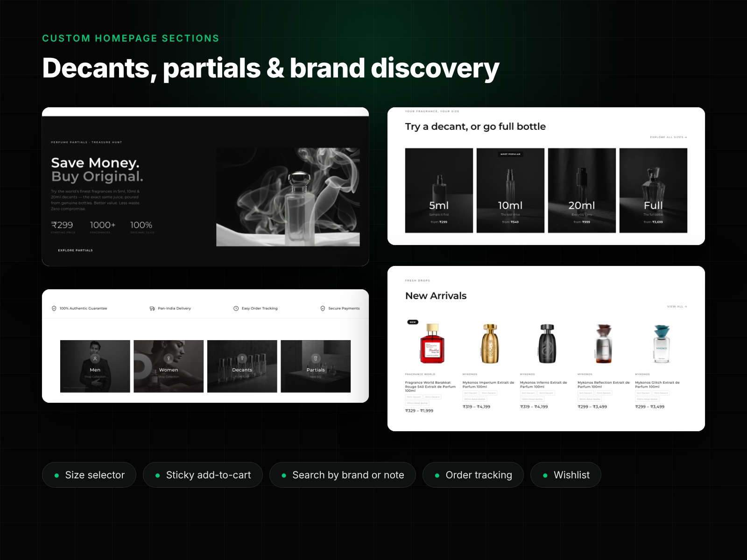Click the Mykonos Imperium Extrait product title

488,385
